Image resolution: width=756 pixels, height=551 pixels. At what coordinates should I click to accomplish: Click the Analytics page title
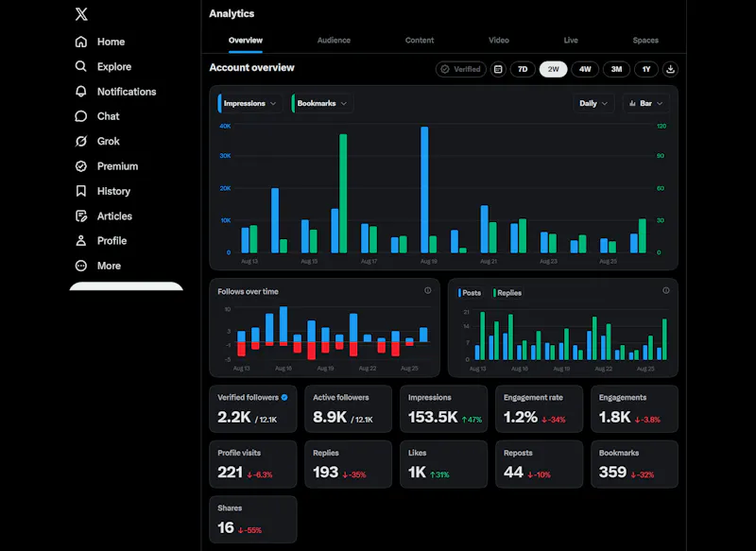[x=232, y=13]
